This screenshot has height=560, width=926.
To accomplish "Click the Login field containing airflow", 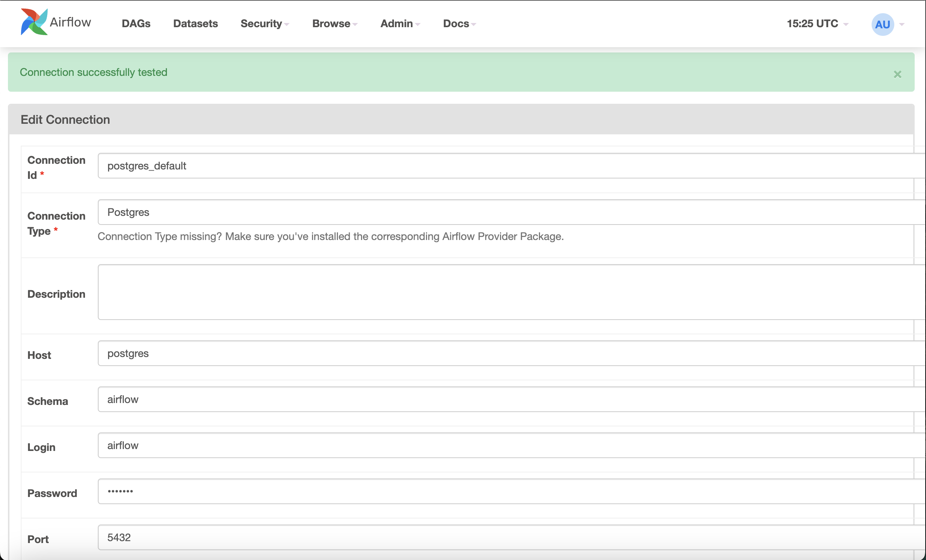I will coord(512,445).
